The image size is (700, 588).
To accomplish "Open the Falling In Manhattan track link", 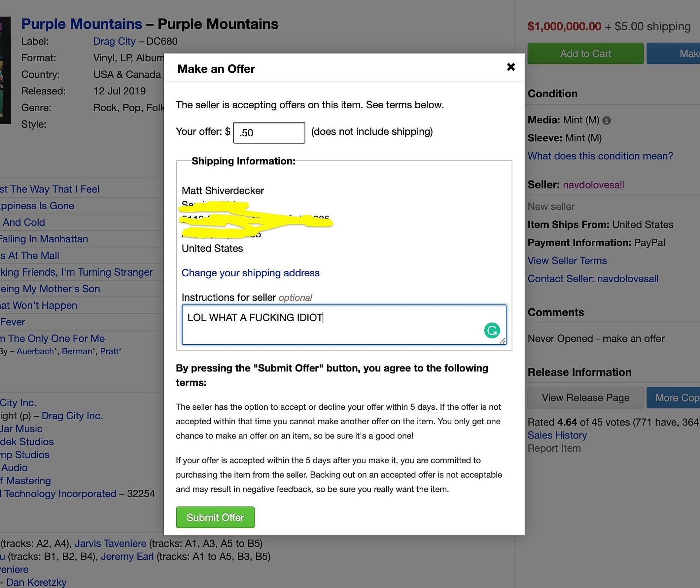I will 44,239.
